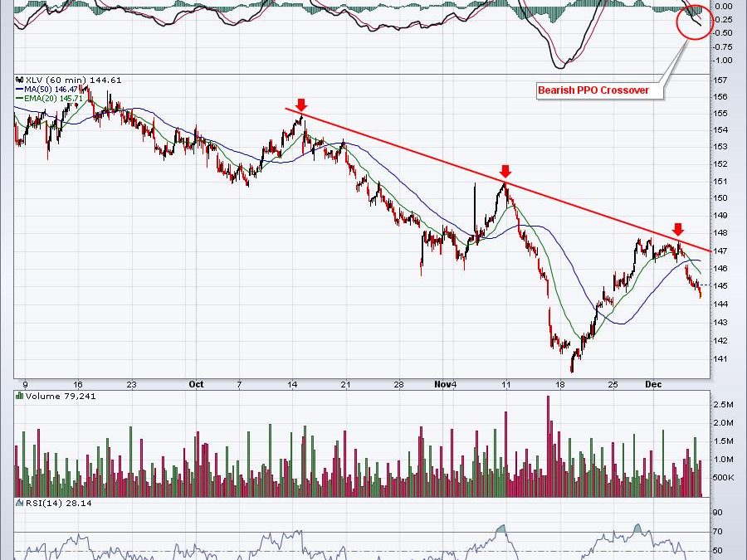
Task: Click the Nov4 date axis label
Action: pos(447,384)
